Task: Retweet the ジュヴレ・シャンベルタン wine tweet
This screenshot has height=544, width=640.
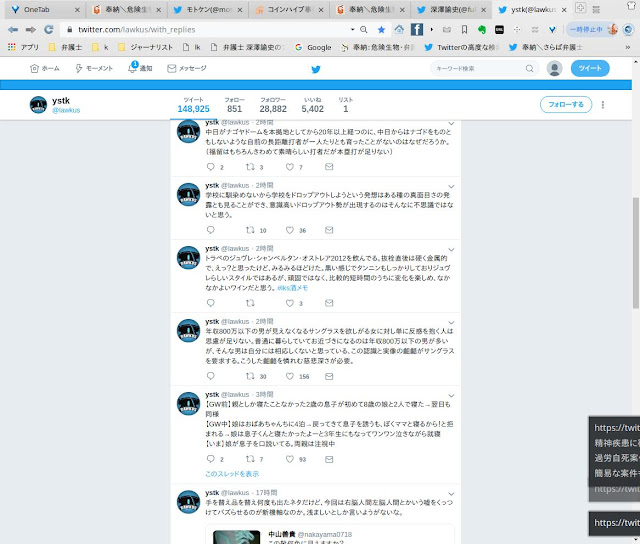Action: click(250, 303)
